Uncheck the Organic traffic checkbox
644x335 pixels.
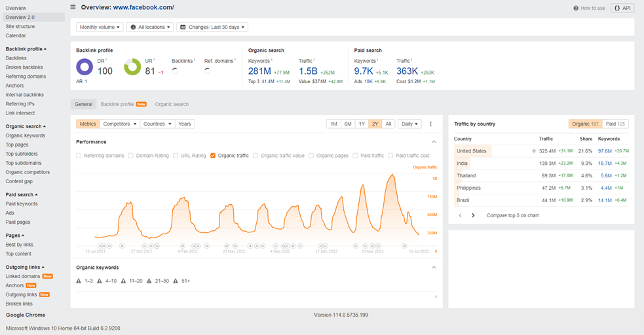(x=213, y=156)
